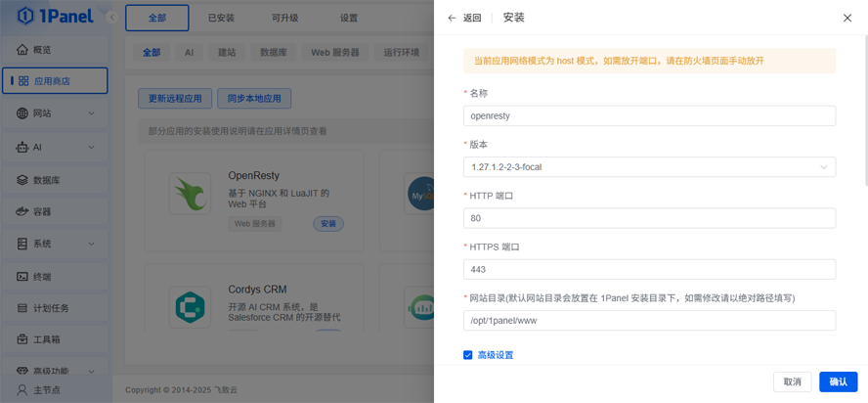The height and width of the screenshot is (403, 868).
Task: Open the container (容器) icon in sidebar
Action: click(22, 211)
